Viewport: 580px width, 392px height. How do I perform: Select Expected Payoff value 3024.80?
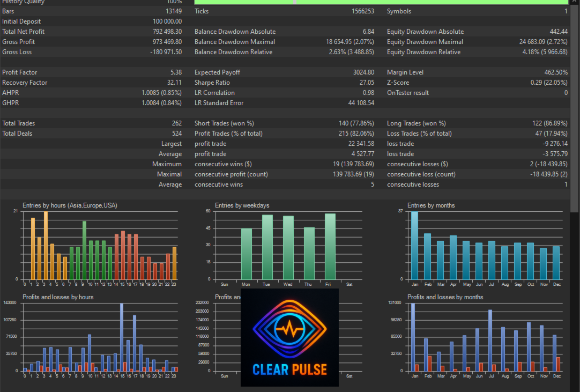(363, 72)
